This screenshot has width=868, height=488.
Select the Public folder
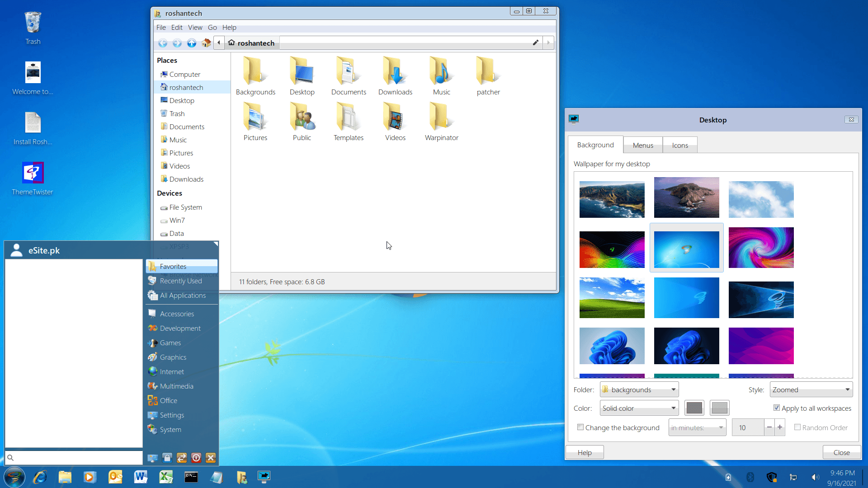tap(302, 122)
